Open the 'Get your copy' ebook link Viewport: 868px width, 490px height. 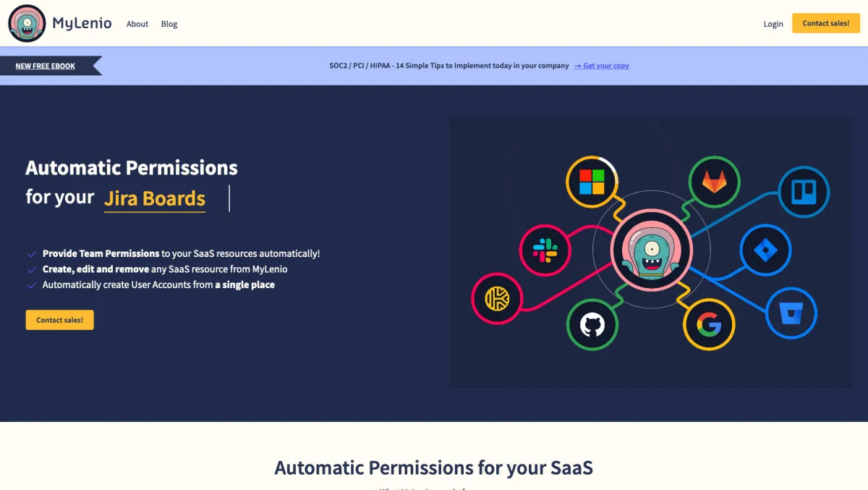pyautogui.click(x=602, y=66)
